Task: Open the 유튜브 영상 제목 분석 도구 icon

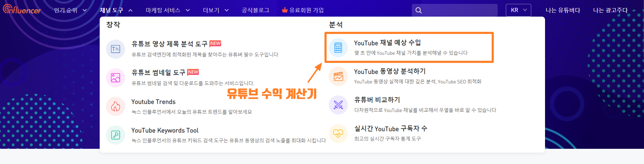Action: click(116, 49)
